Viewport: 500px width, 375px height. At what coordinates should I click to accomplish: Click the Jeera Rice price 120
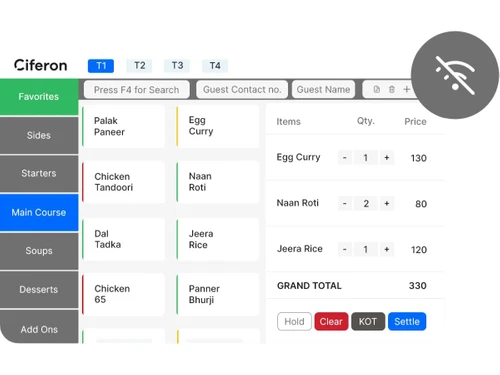pos(419,250)
